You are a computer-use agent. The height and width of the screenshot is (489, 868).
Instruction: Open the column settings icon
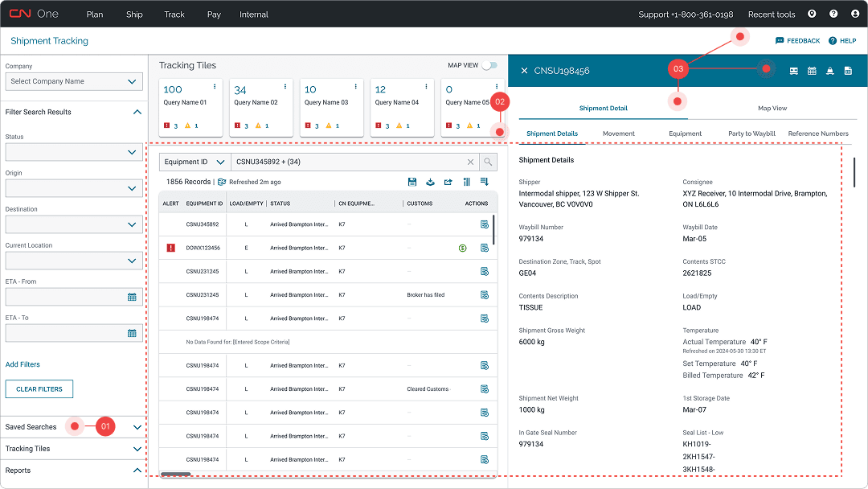pyautogui.click(x=467, y=182)
